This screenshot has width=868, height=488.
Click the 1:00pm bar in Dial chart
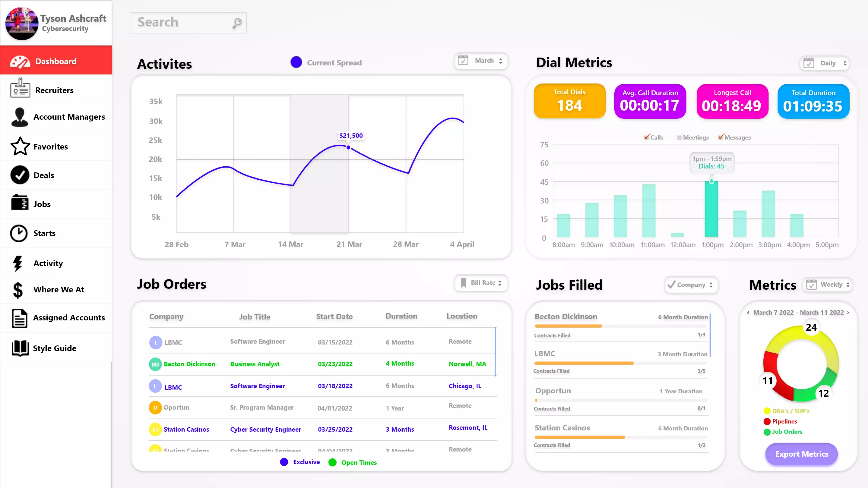711,209
